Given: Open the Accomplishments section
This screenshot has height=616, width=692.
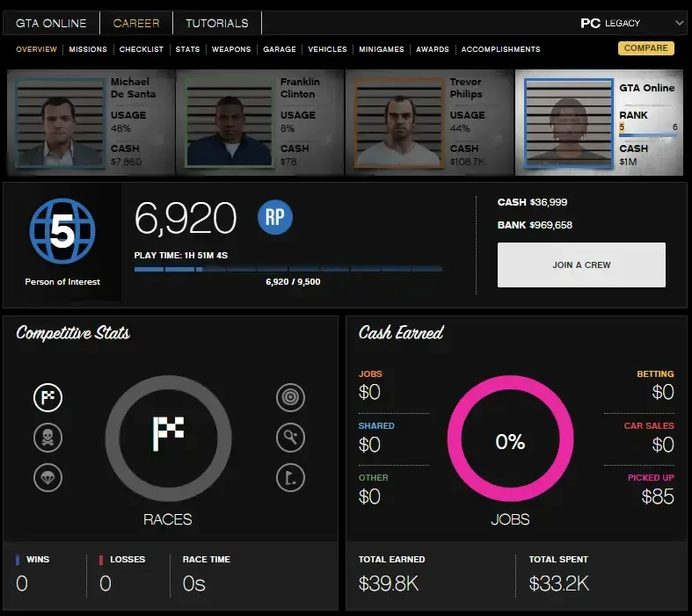Looking at the screenshot, I should [500, 49].
